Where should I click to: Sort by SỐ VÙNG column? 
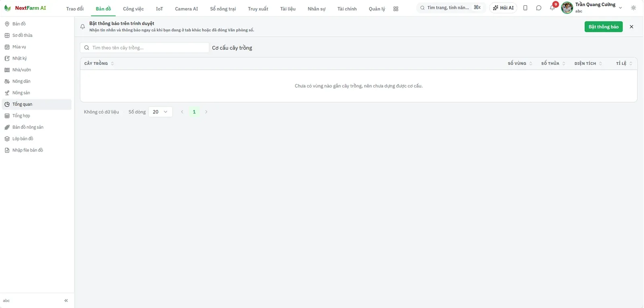click(x=520, y=64)
